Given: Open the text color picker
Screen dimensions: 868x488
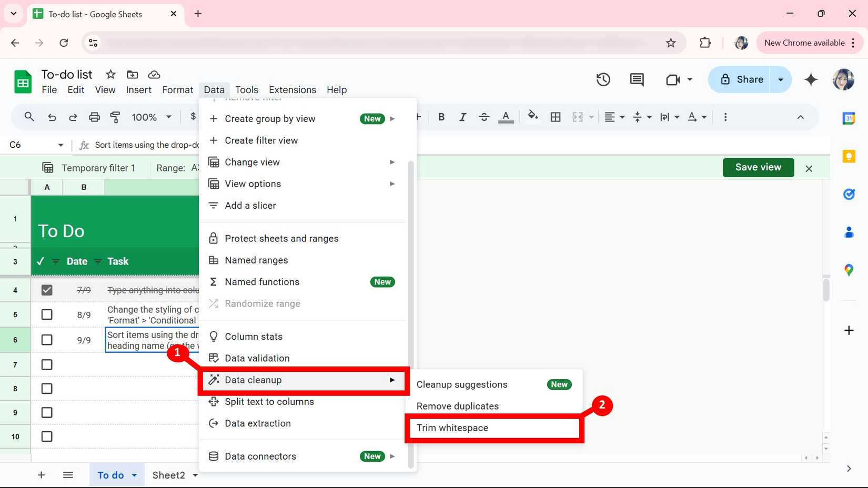Looking at the screenshot, I should (x=506, y=117).
